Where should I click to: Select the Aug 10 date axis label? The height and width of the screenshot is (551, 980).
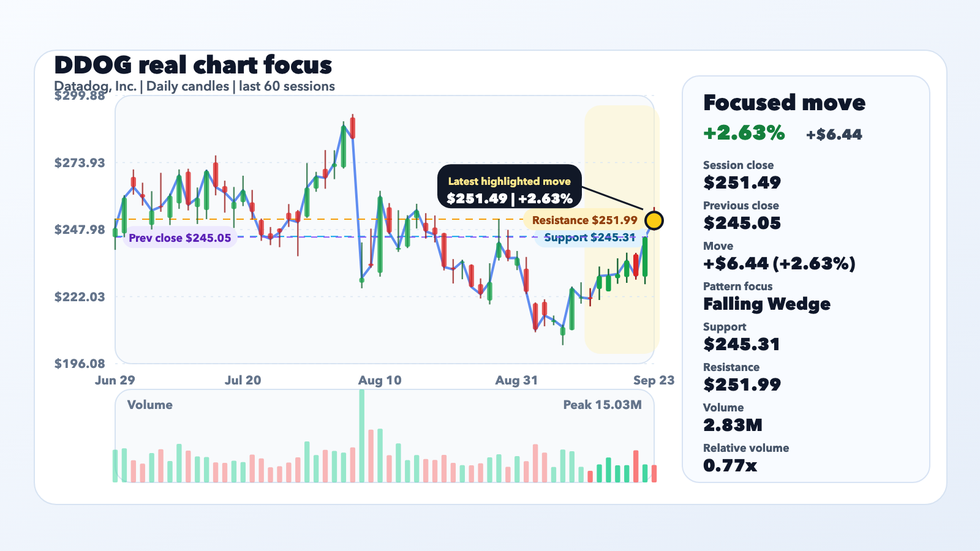(x=380, y=380)
